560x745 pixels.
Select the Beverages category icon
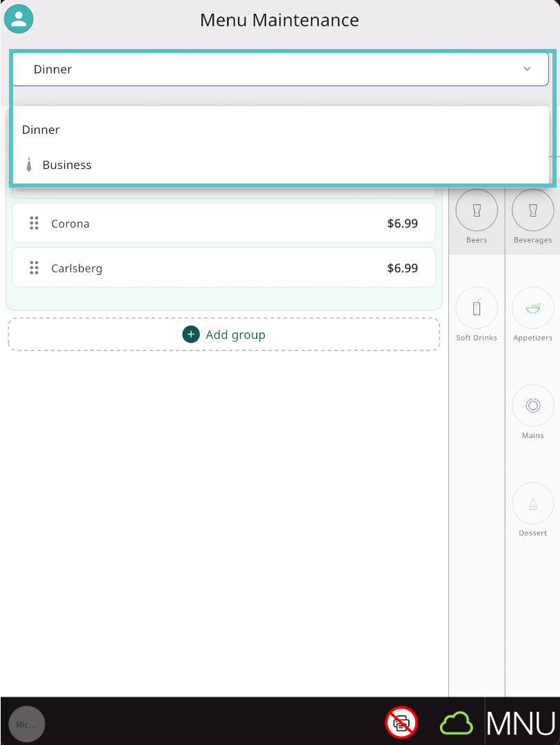[x=532, y=210]
